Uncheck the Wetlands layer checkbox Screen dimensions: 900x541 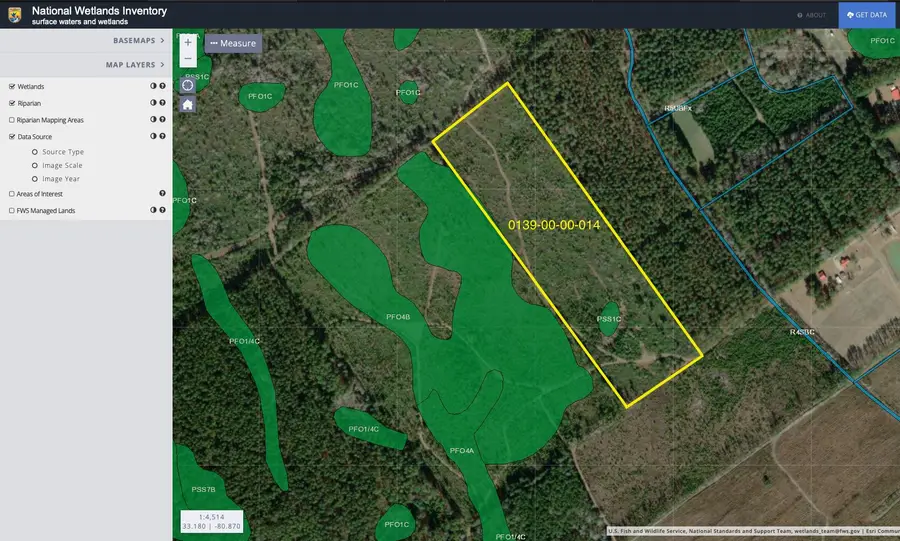pos(12,87)
